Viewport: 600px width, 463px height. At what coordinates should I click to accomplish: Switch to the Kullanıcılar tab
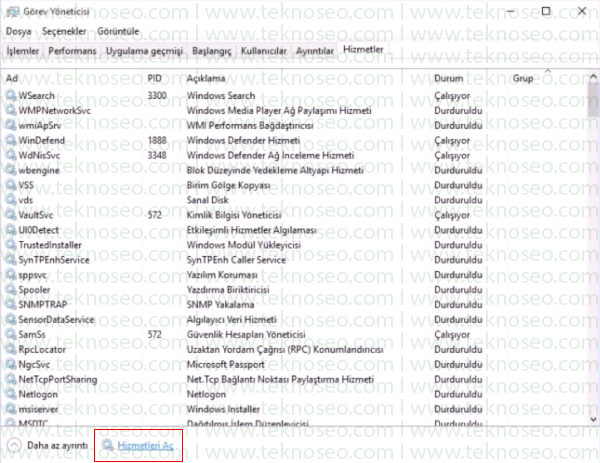(264, 51)
